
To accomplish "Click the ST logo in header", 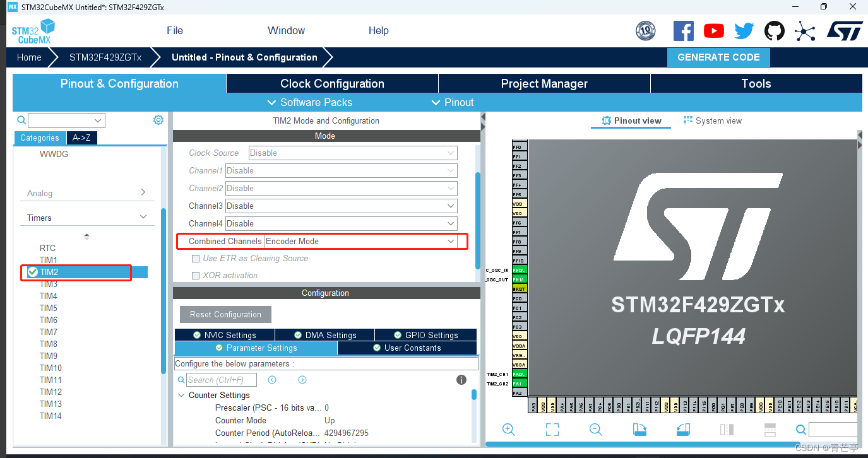I will 845,30.
